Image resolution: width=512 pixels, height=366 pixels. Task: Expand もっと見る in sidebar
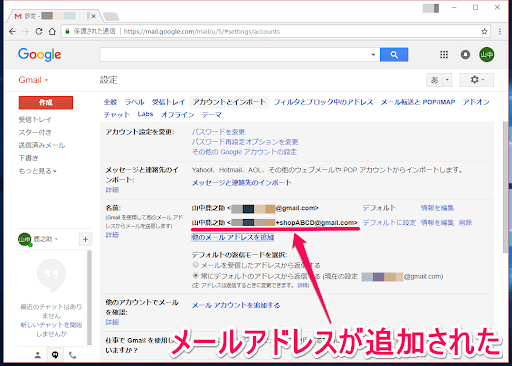[37, 171]
